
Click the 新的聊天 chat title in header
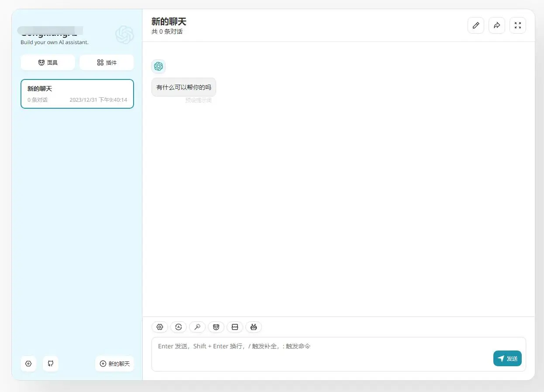pyautogui.click(x=169, y=22)
